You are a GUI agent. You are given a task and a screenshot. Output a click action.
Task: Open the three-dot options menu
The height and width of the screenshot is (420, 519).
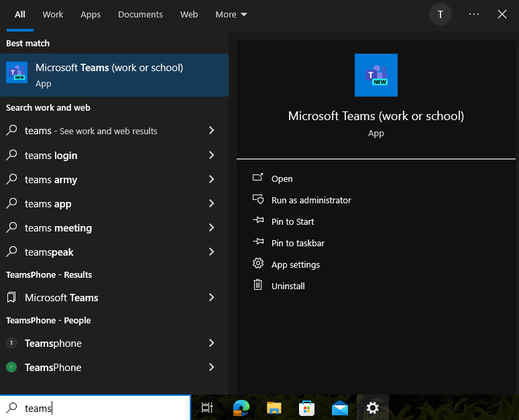[474, 14]
